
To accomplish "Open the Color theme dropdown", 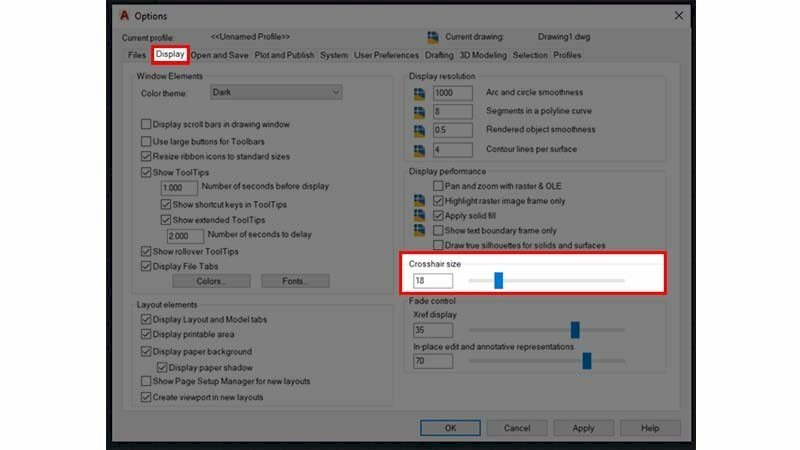I will pyautogui.click(x=276, y=93).
